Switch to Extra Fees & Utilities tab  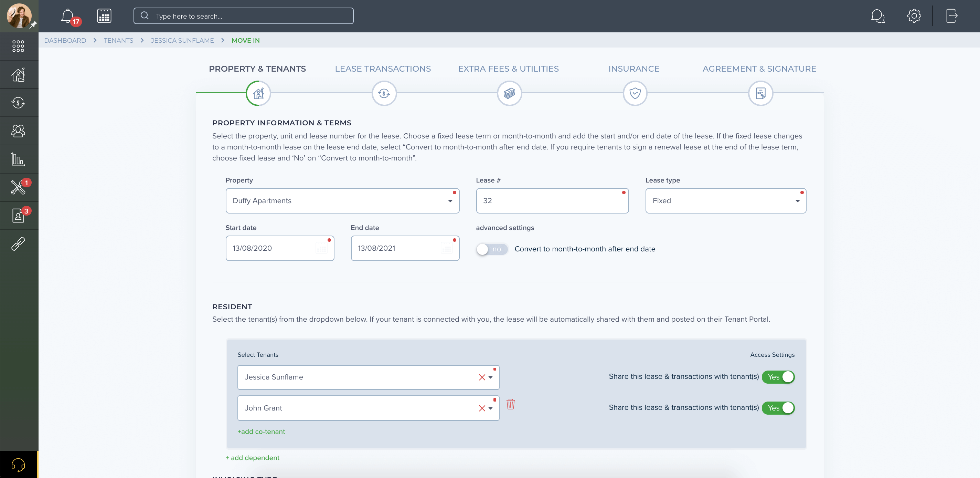pyautogui.click(x=508, y=69)
